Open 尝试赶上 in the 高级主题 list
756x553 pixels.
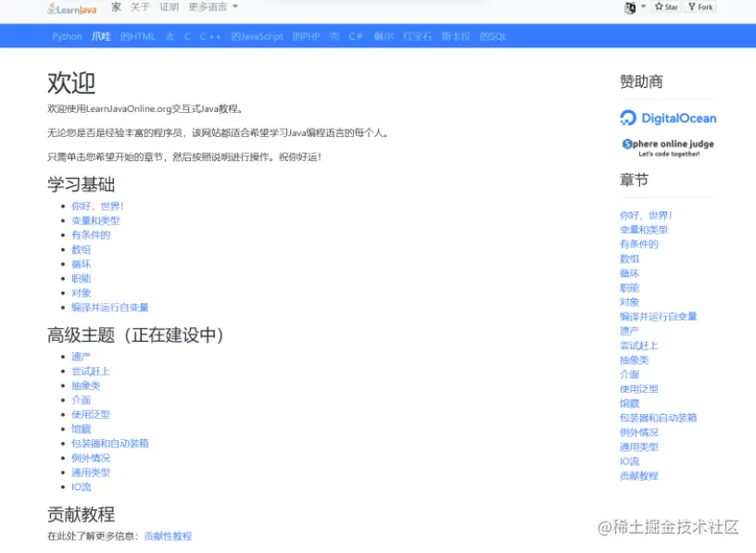pyautogui.click(x=91, y=371)
